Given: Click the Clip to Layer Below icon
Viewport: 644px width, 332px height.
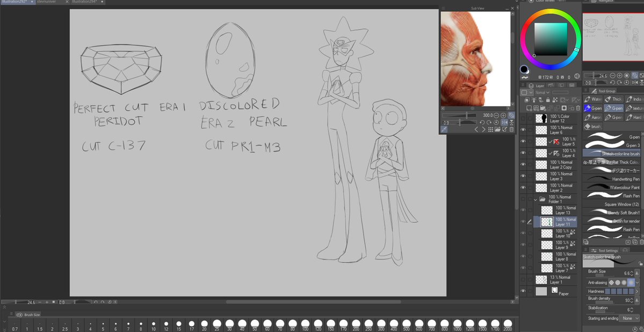Looking at the screenshot, I should point(527,100).
